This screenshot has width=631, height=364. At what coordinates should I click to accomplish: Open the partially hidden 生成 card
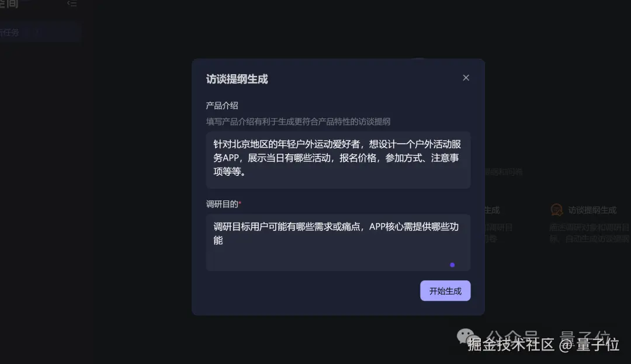tap(492, 210)
